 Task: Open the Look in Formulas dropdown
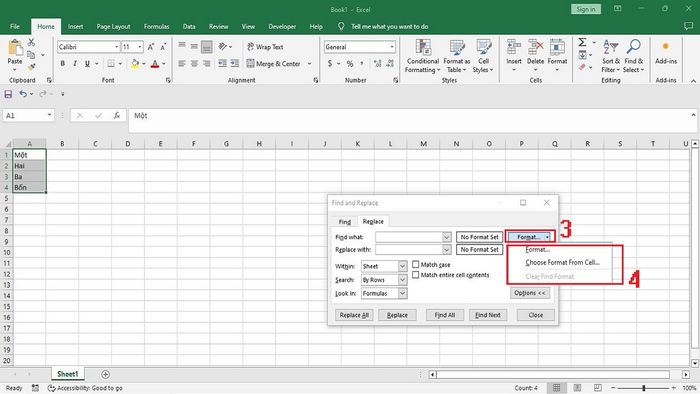[x=402, y=293]
